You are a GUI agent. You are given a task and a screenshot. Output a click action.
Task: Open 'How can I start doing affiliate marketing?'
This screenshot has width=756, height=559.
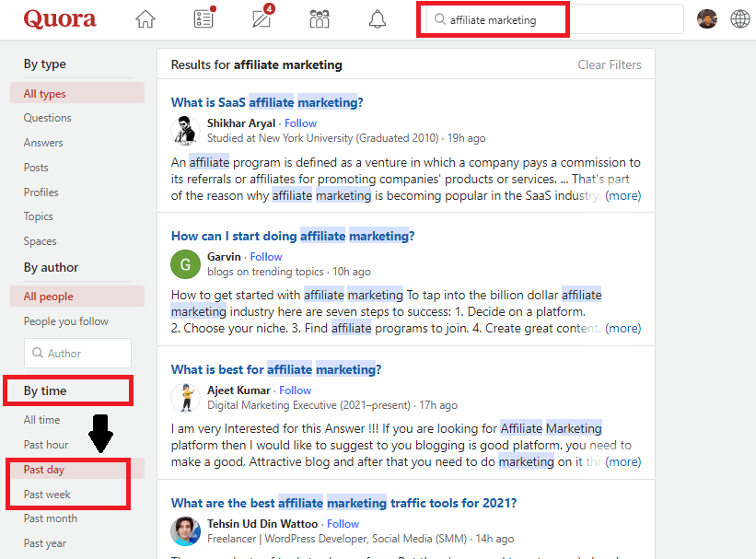tap(293, 236)
